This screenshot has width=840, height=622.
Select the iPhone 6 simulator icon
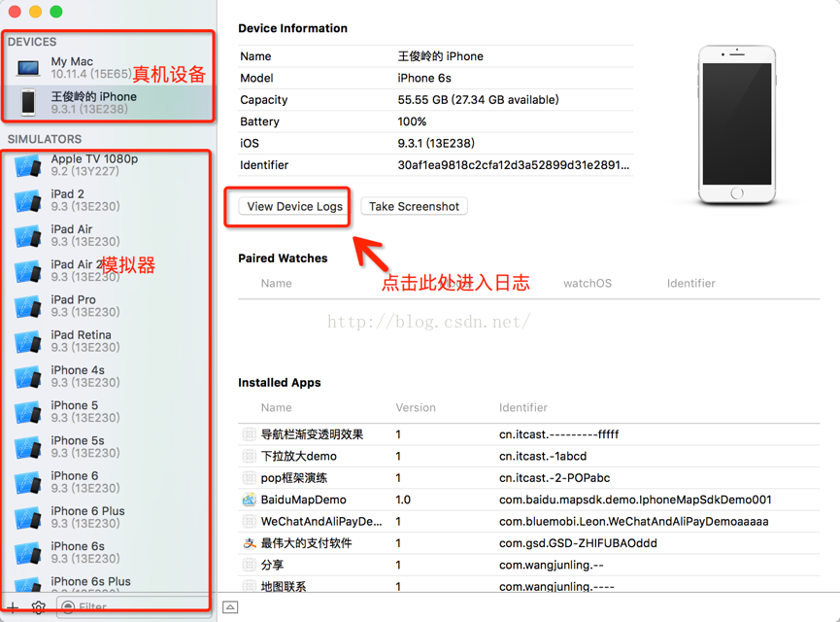point(28,483)
